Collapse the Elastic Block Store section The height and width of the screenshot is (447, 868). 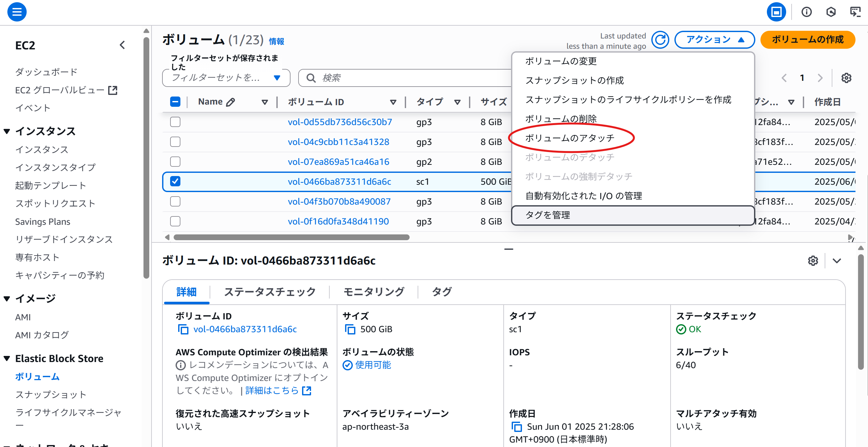click(7, 358)
